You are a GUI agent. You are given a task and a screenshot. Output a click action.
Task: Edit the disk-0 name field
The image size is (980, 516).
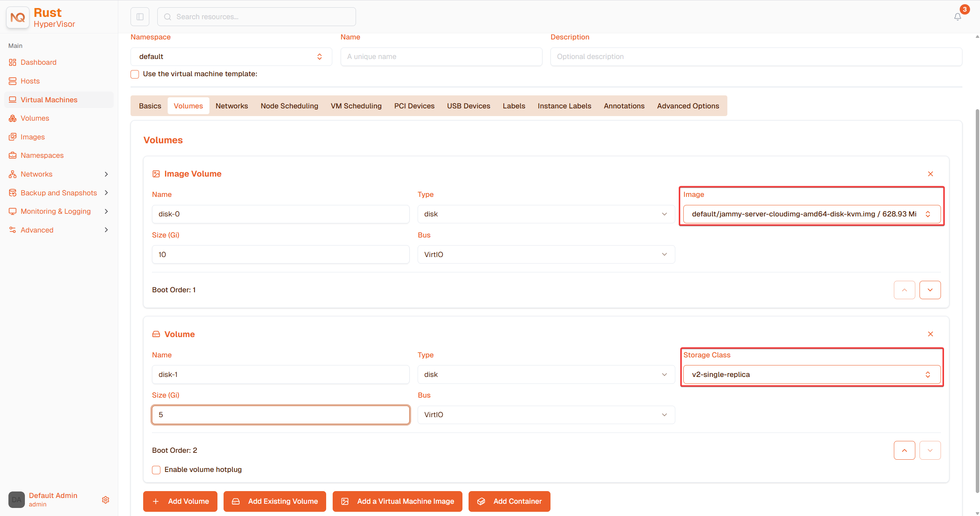[281, 214]
